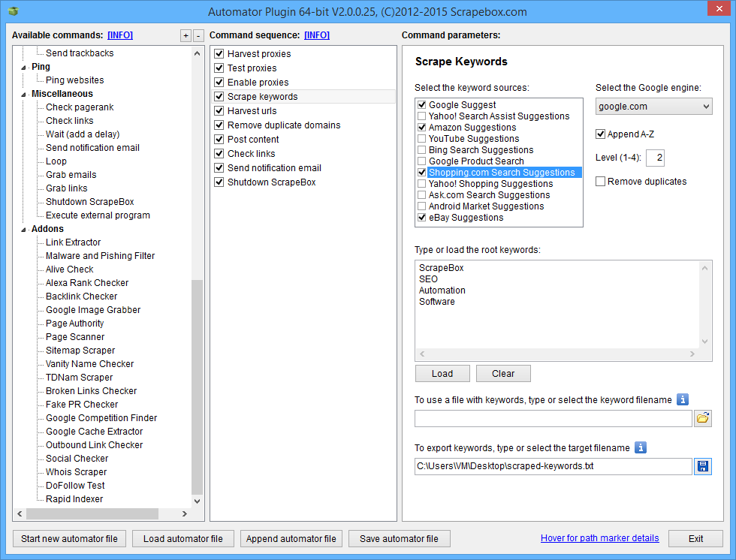736x560 pixels.
Task: Click the down arrow of available commands scrollbar
Action: [198, 501]
